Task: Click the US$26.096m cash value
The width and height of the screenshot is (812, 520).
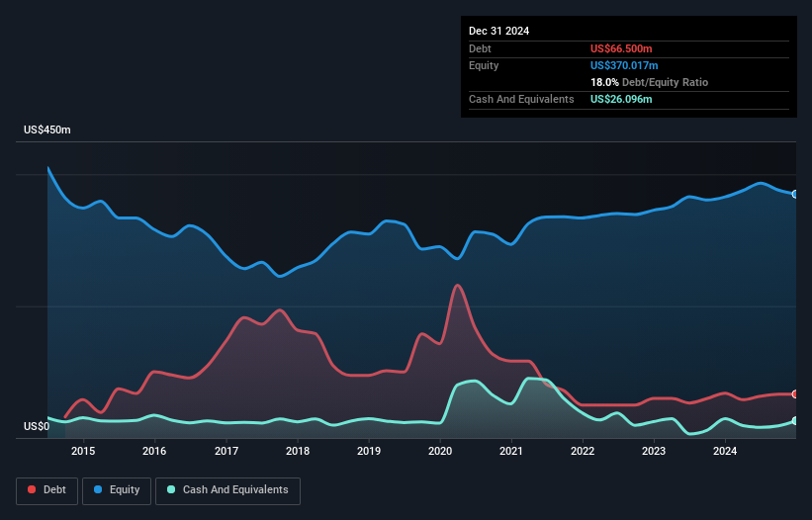Action: click(621, 99)
